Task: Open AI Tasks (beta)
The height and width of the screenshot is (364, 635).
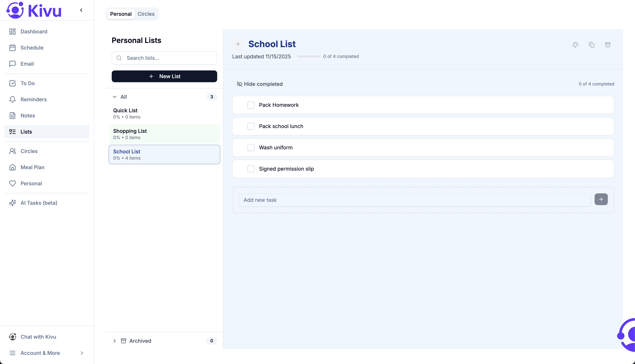Action: [x=39, y=203]
